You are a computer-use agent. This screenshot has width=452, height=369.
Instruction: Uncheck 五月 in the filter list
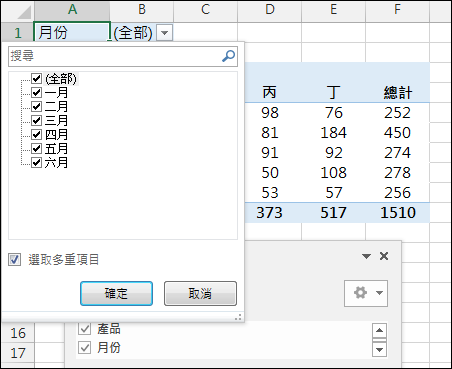[x=36, y=149]
